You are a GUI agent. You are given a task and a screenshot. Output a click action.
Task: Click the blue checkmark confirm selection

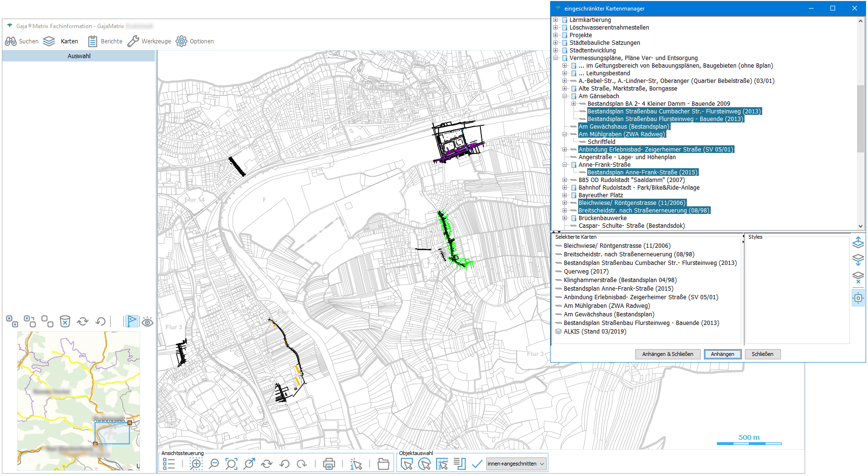477,464
